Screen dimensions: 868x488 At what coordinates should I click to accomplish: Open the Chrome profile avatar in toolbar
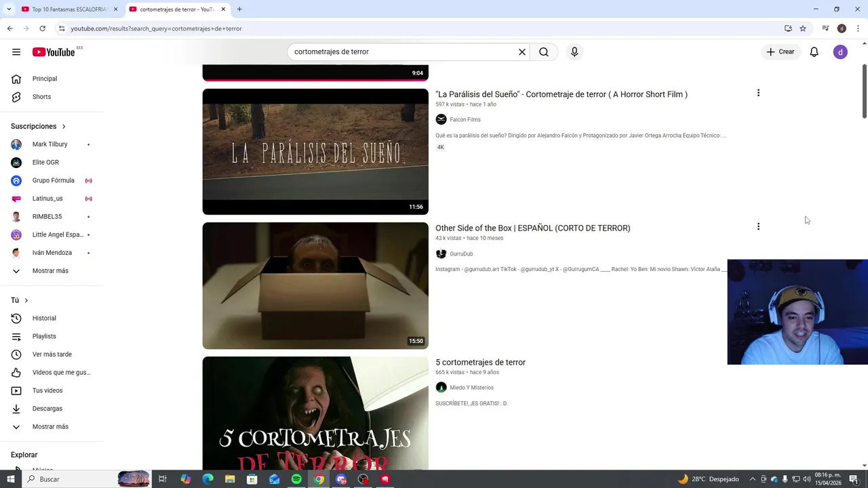(x=842, y=28)
